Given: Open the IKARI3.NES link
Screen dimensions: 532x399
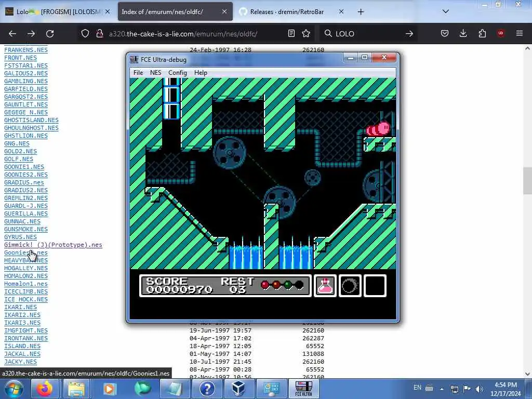Looking at the screenshot, I should click(22, 323).
